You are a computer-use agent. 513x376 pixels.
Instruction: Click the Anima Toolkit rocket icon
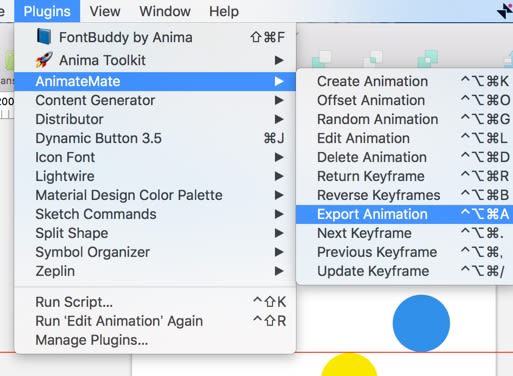pos(44,60)
